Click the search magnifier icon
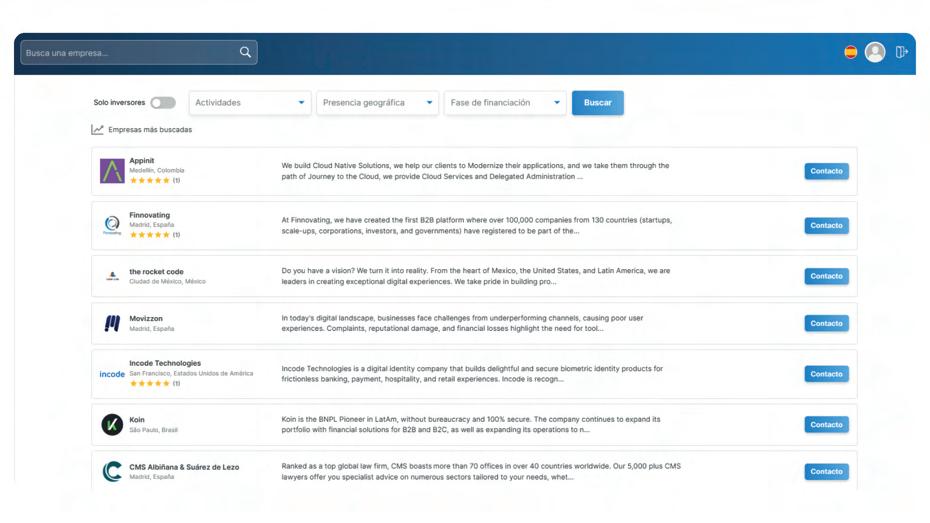The height and width of the screenshot is (523, 930). [x=245, y=52]
